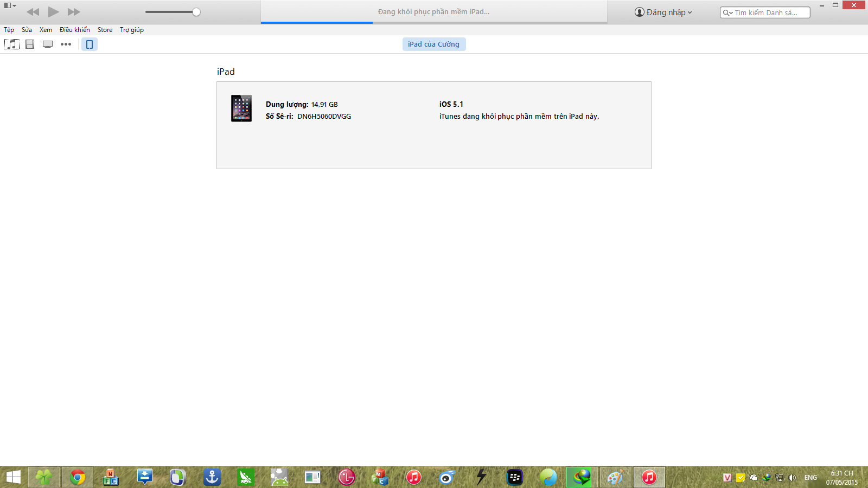Open the green clover app on taskbar
Image resolution: width=868 pixels, height=488 pixels.
coord(44,477)
